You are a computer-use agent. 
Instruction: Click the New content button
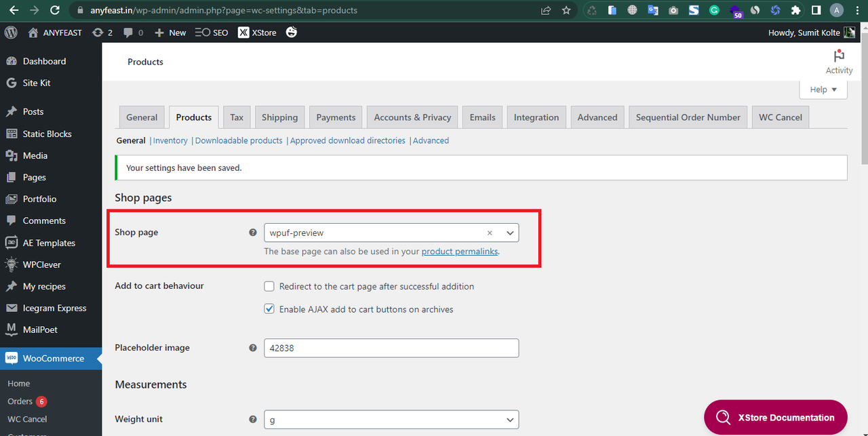170,32
